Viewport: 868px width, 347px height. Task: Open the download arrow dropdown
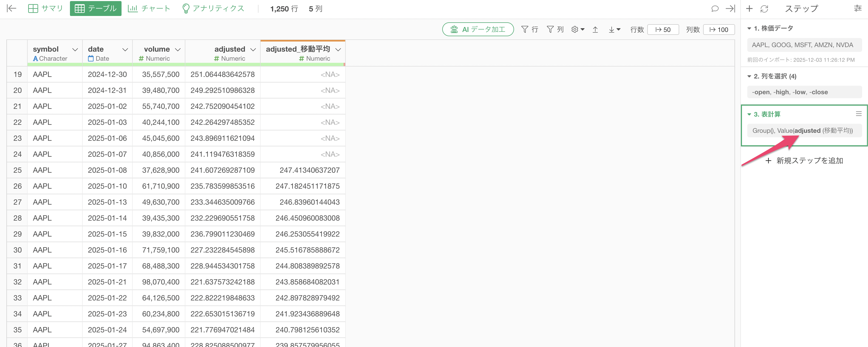(614, 30)
